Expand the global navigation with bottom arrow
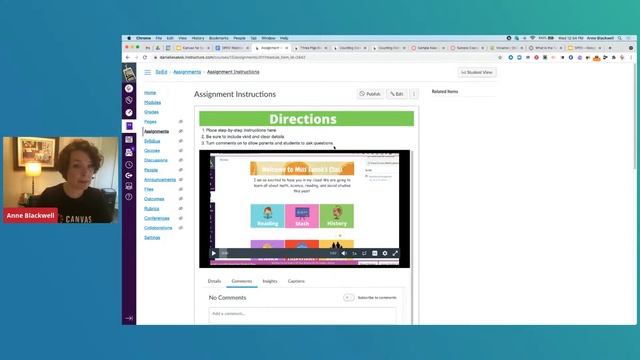This screenshot has height=360, width=640. (129, 318)
